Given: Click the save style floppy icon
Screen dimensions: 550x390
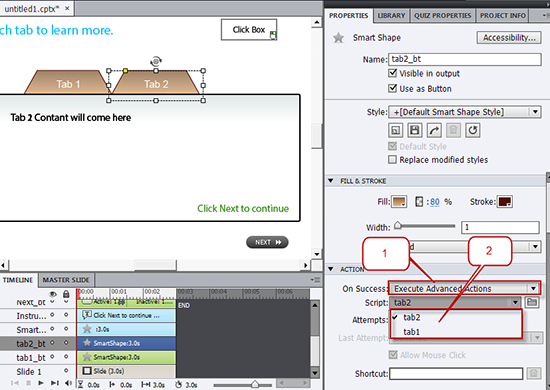Looking at the screenshot, I should coord(415,130).
